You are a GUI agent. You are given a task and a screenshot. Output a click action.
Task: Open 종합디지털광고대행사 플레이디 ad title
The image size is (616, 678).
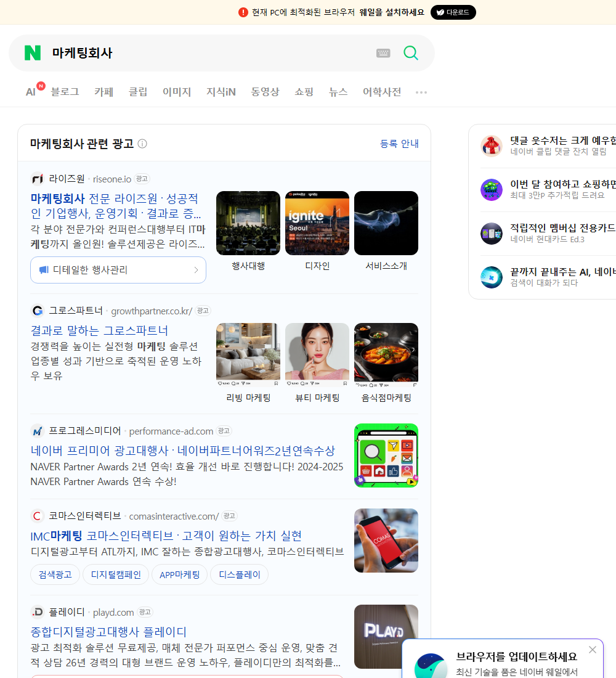pyautogui.click(x=108, y=632)
